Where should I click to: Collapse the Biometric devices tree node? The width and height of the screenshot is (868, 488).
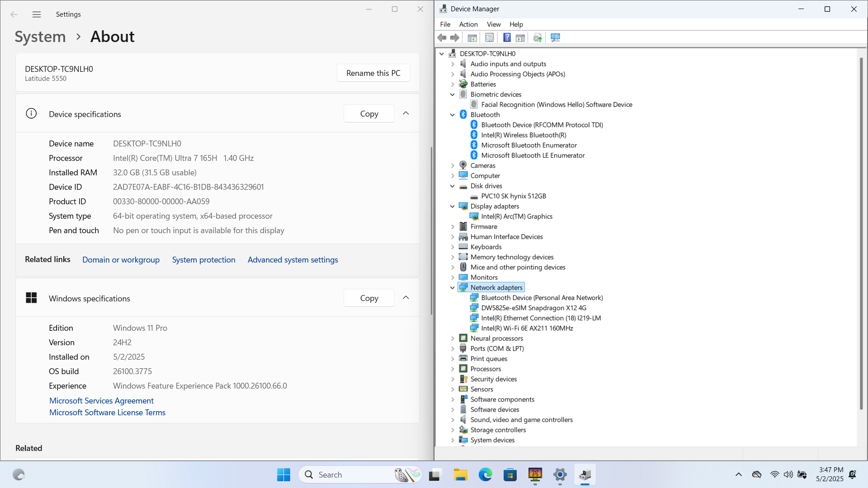point(452,94)
